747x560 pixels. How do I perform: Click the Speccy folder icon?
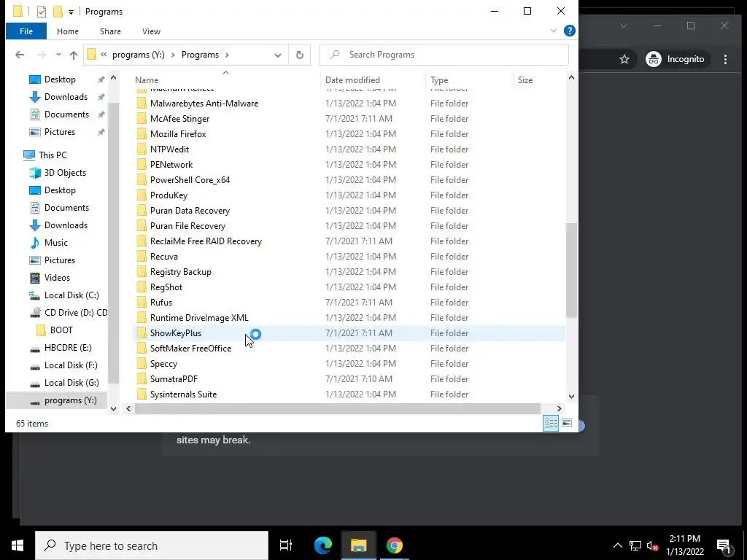click(x=142, y=364)
